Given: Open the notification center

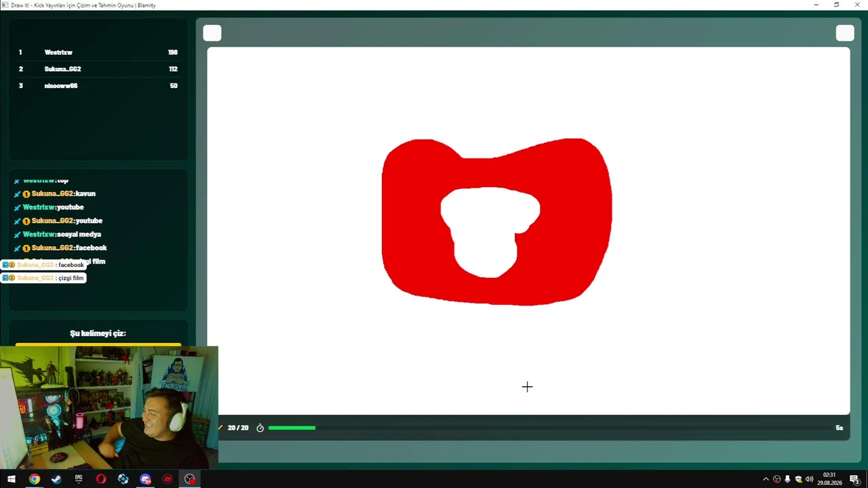Looking at the screenshot, I should (854, 479).
